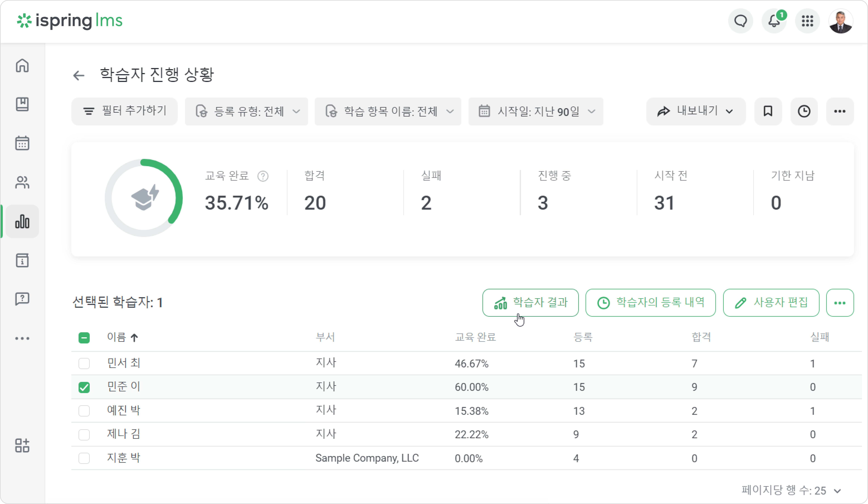
Task: Open the course catalog book icon
Action: pos(22,104)
